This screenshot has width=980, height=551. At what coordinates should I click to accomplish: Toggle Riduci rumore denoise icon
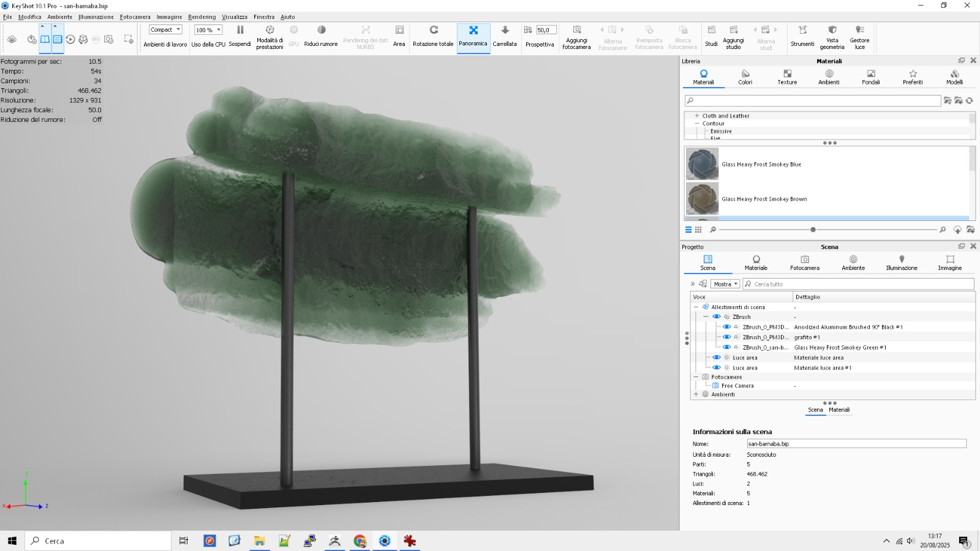coord(321,30)
